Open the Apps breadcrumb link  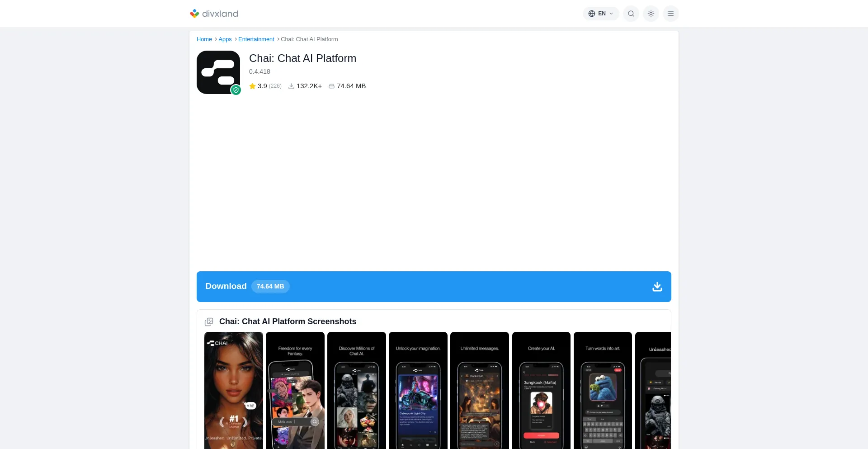click(225, 39)
